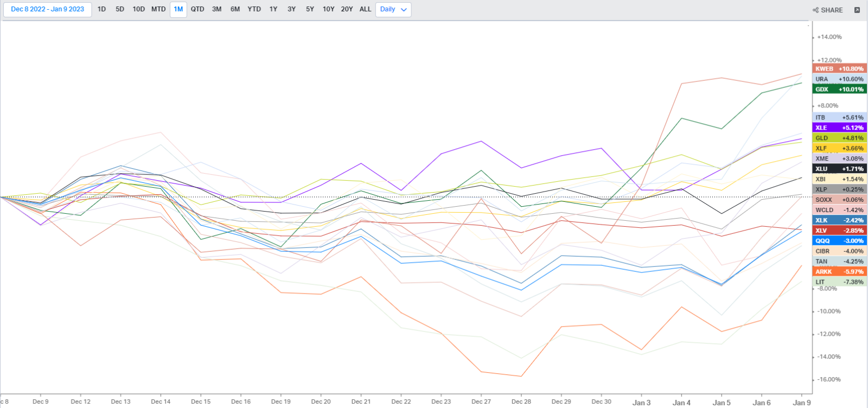
Task: Click the 5Y range button
Action: point(310,9)
